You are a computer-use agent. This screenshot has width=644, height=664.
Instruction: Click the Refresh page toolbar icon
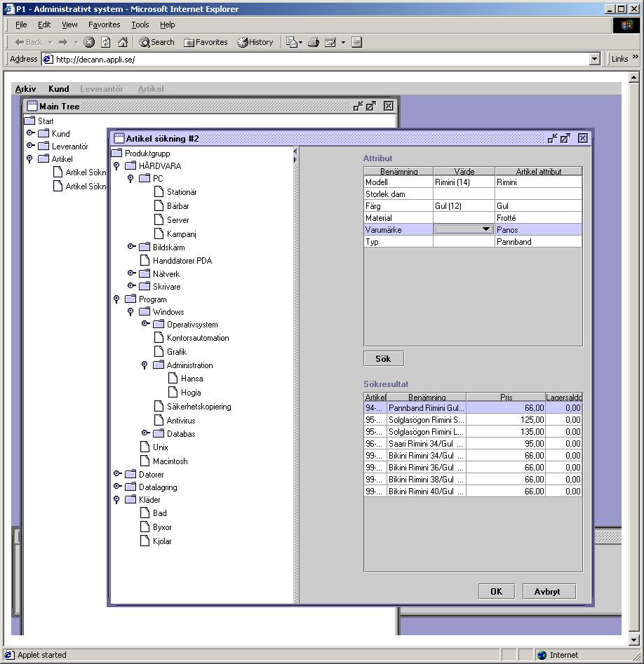(x=106, y=42)
